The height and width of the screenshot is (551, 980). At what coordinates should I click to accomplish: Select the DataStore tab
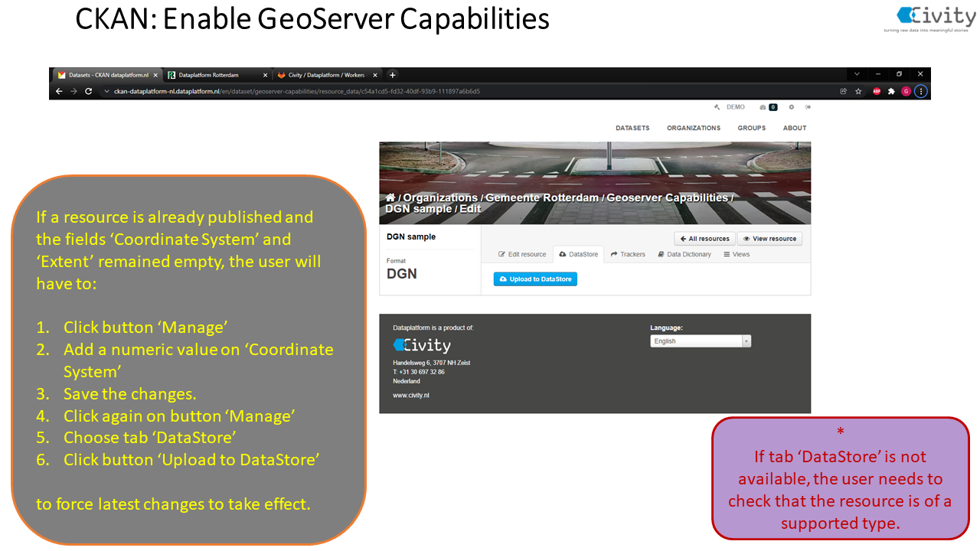point(578,254)
